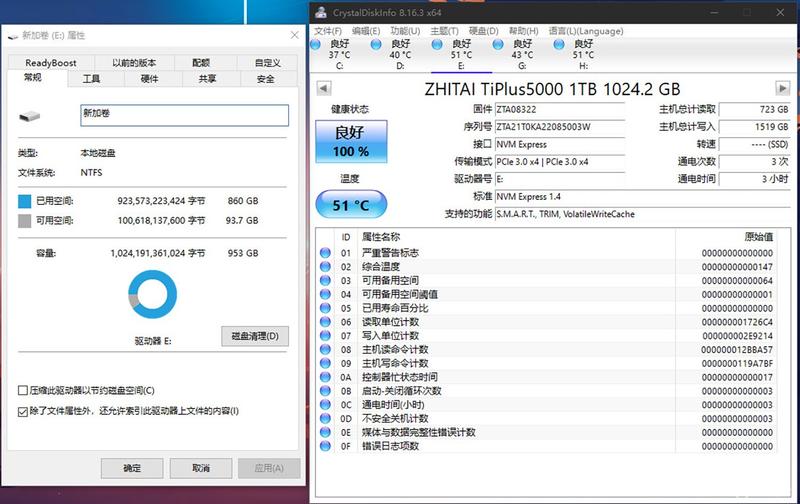Click the transfer mode field PCIe 3.0 x4
Image resolution: width=800 pixels, height=504 pixels.
[x=560, y=162]
